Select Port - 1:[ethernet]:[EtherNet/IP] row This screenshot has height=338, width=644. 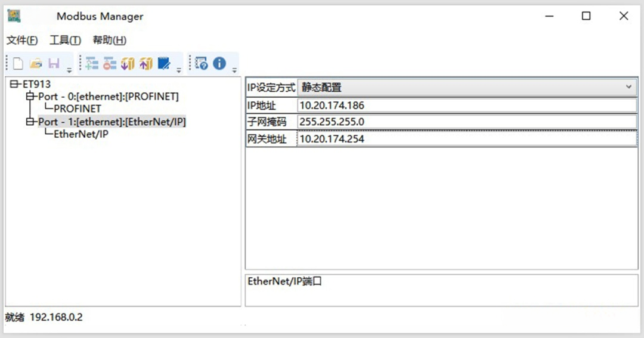pyautogui.click(x=112, y=122)
